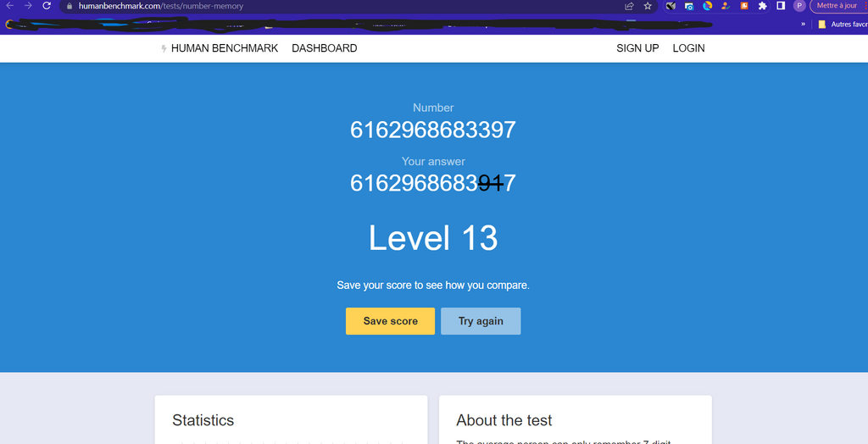Open the profile avatar labeled P

799,6
